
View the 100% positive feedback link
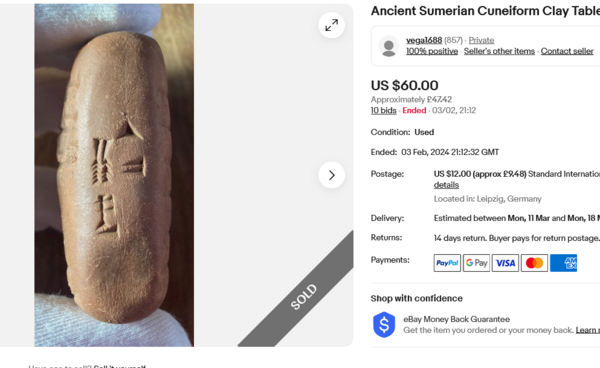coord(432,51)
